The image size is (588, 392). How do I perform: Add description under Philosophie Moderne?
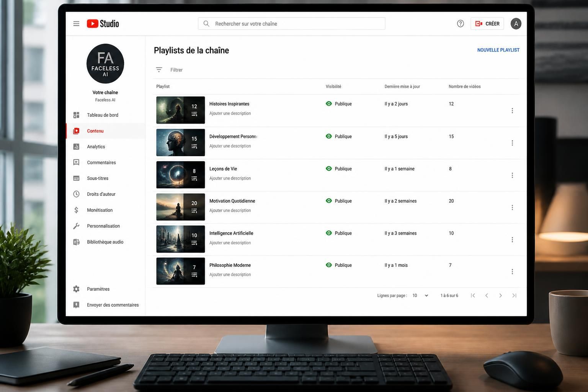pyautogui.click(x=230, y=274)
